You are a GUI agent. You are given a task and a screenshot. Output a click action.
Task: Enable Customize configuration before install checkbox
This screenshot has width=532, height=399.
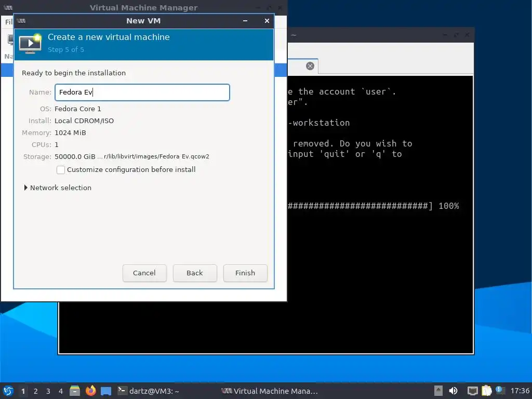coord(61,170)
